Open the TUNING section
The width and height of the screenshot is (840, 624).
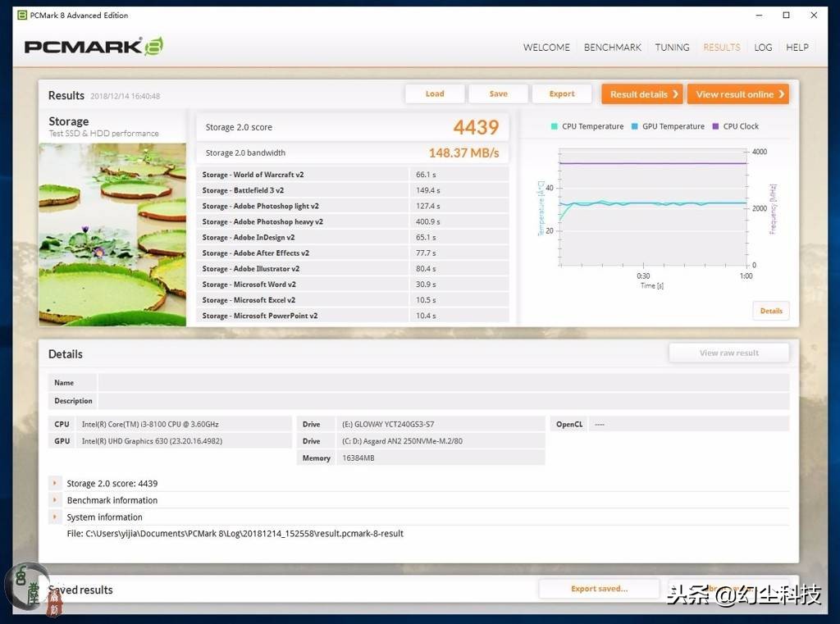point(672,48)
